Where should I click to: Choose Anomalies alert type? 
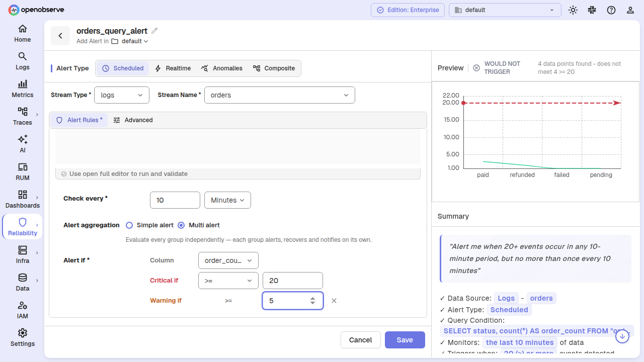[221, 68]
